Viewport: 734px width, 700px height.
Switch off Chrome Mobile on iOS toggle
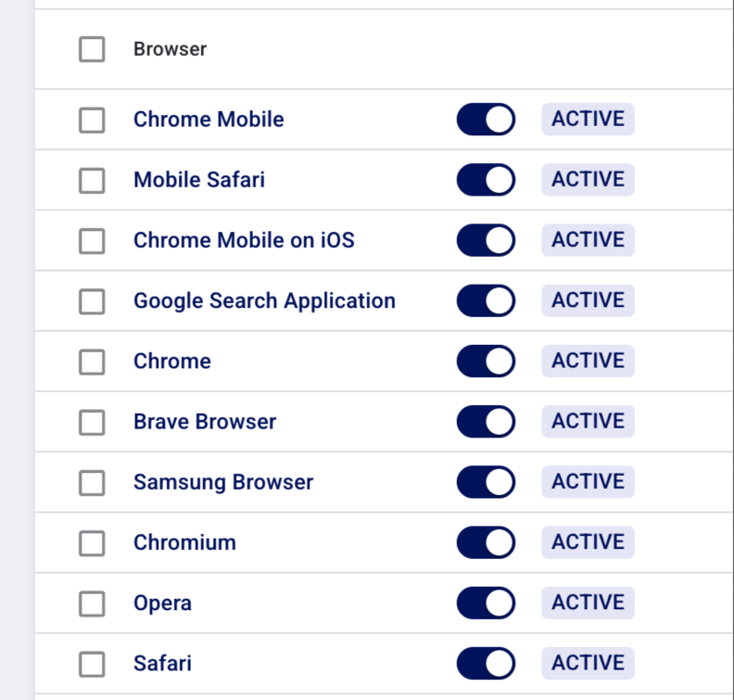[x=486, y=240]
